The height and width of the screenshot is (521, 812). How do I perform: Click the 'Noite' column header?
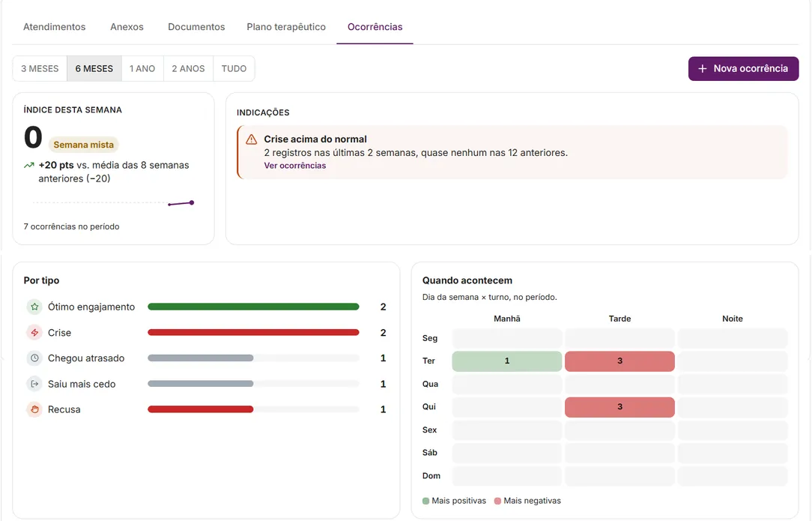tap(733, 319)
